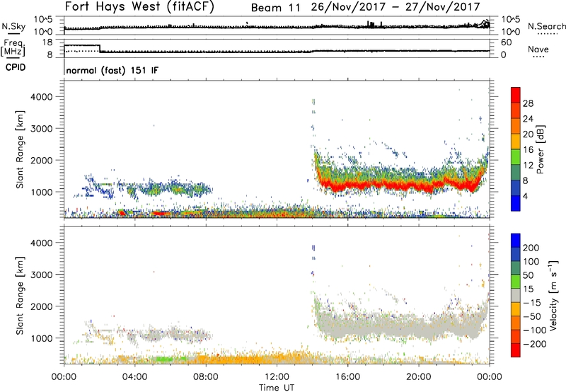Click the "60" tick on the Nave axis

(x=507, y=42)
